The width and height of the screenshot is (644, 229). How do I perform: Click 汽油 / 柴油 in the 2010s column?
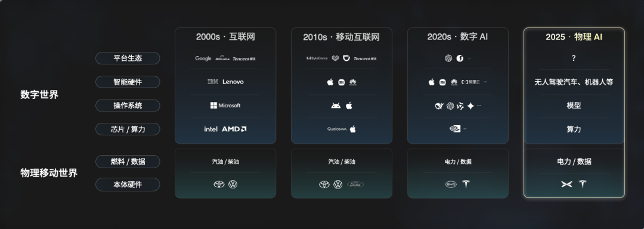[x=342, y=162]
